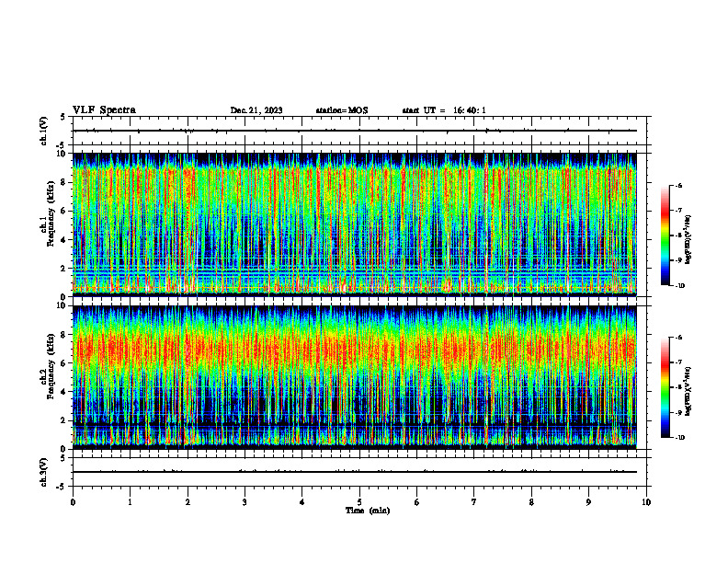Click the time axis tick label '3'
This screenshot has width=728, height=563.
(245, 502)
